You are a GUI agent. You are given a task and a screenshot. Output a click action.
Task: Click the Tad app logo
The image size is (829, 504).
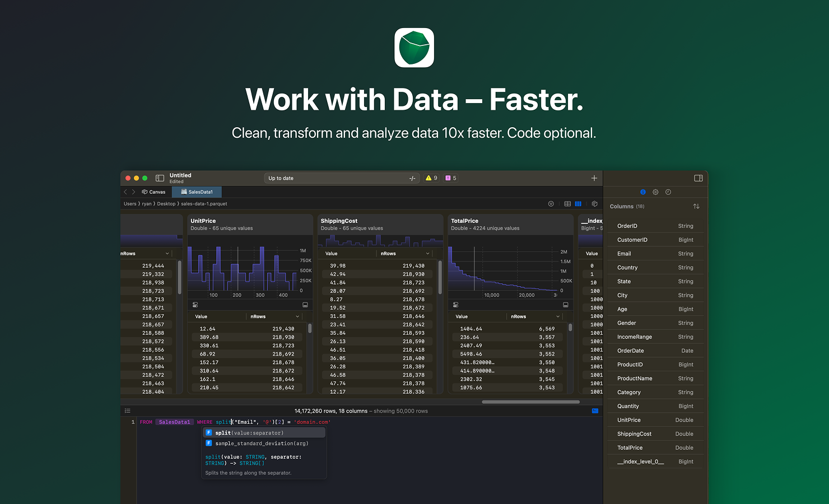pos(414,48)
